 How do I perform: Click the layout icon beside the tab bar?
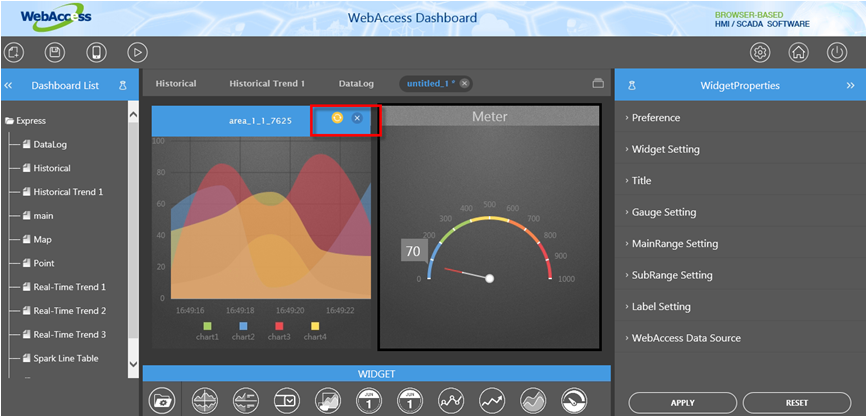(x=598, y=84)
